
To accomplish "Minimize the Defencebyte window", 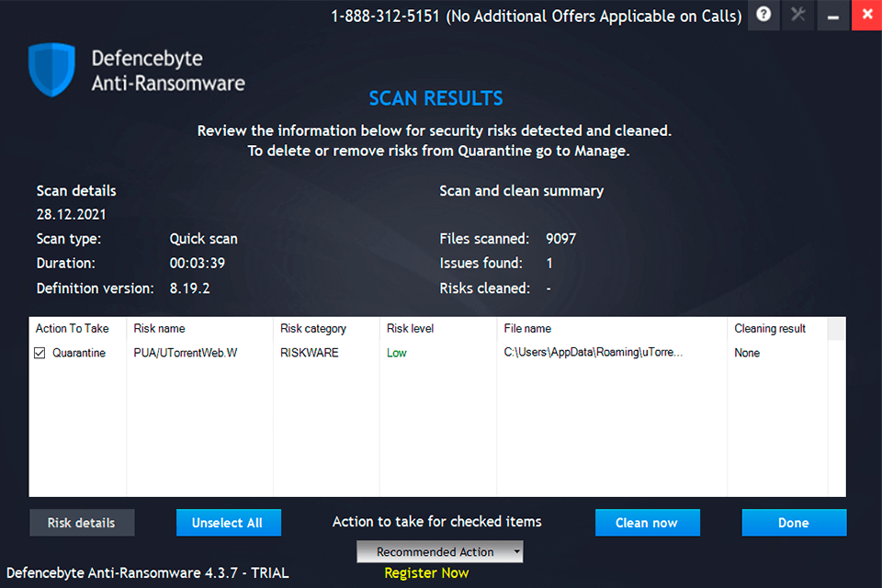I will point(833,15).
